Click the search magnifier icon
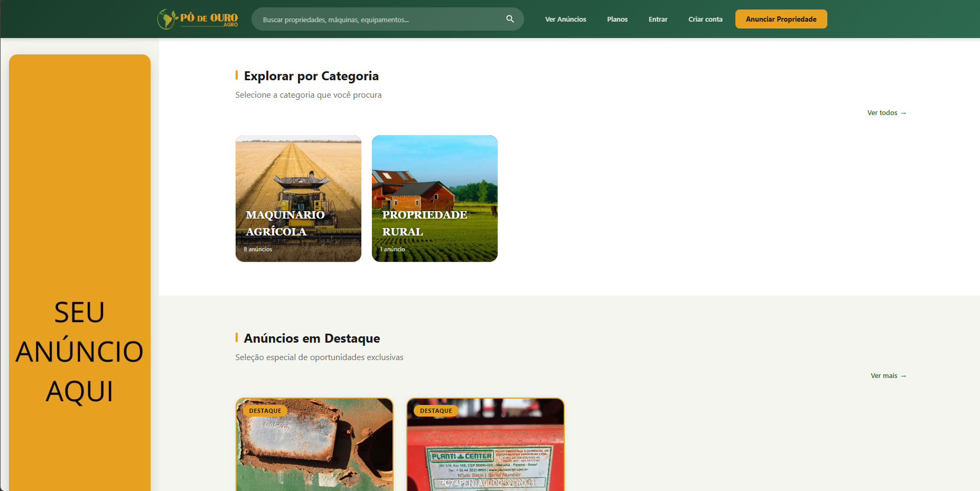Viewport: 980px width, 491px height. (x=510, y=19)
